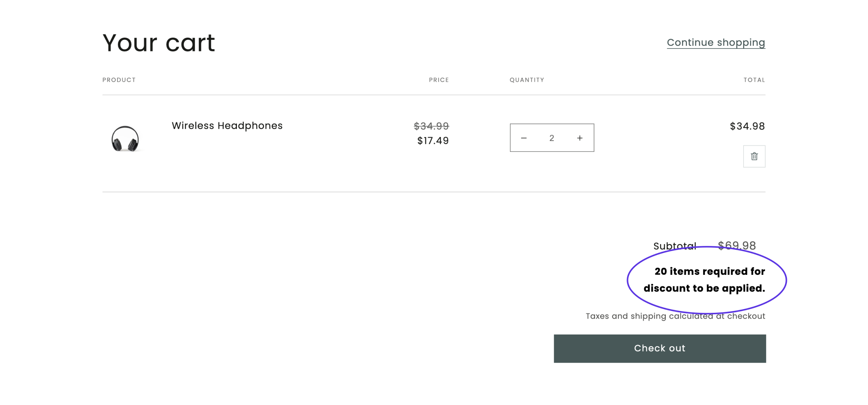Click the $34.98 line total

click(x=747, y=126)
